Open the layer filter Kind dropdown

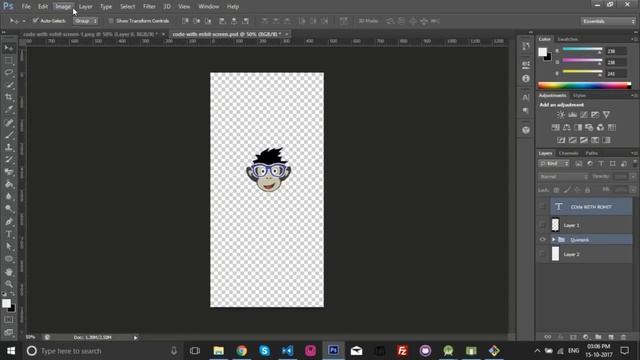[554, 164]
